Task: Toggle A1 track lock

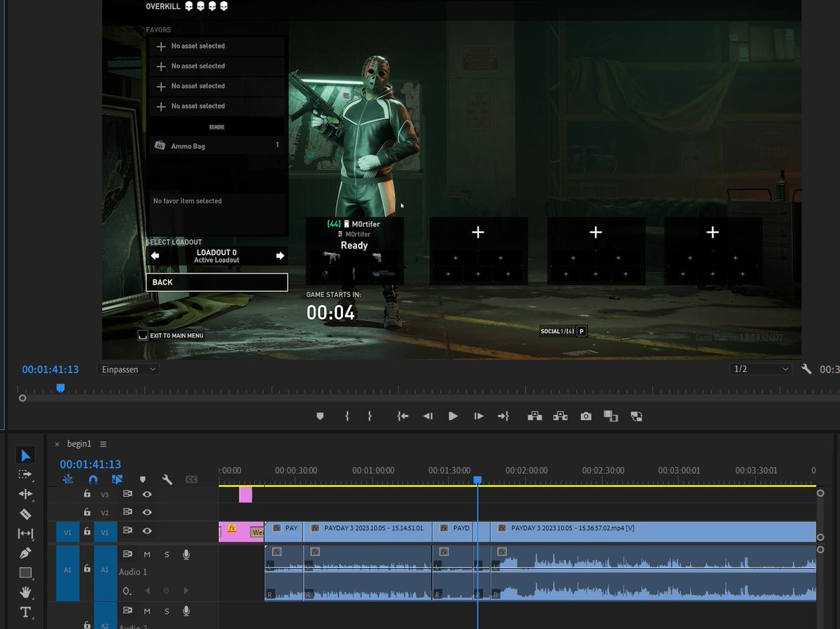Action: tap(86, 570)
